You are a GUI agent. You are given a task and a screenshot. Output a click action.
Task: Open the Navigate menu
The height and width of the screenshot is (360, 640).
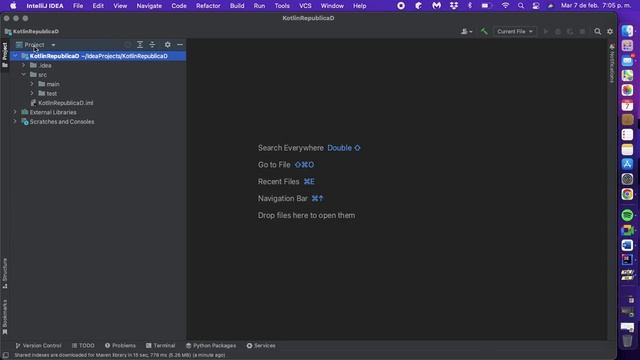click(149, 6)
